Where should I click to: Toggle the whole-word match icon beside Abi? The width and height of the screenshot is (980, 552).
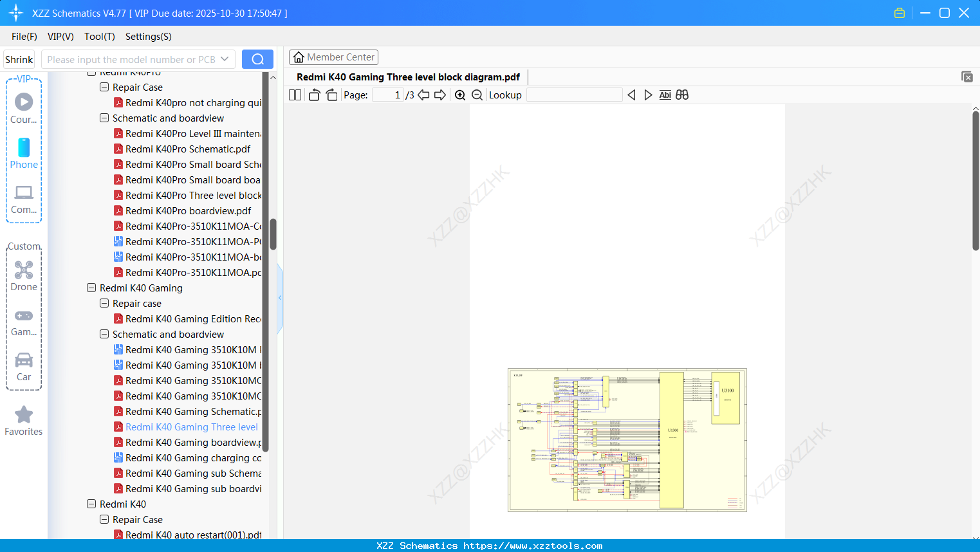[681, 95]
